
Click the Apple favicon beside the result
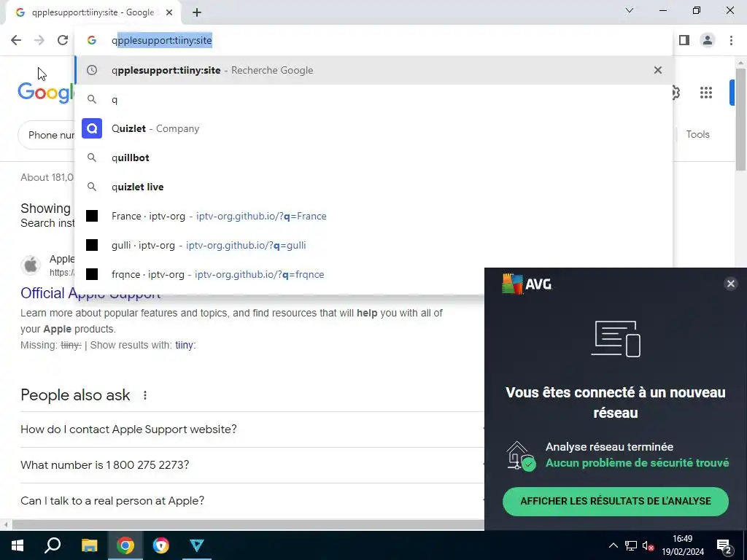tap(31, 265)
